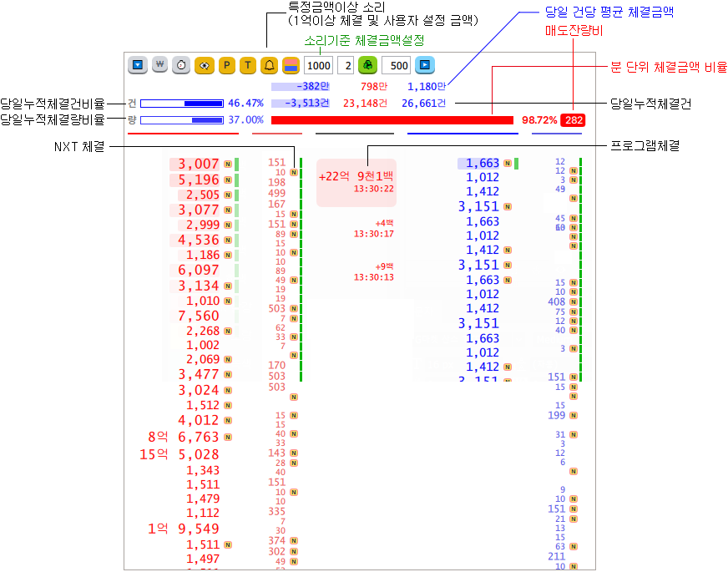This screenshot has width=728, height=572.
Task: Click the green clover icon
Action: (x=367, y=65)
